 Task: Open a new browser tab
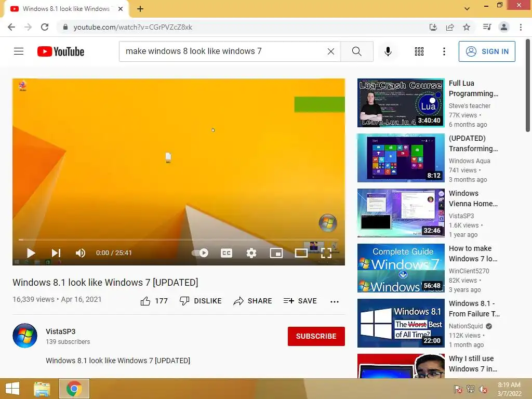[140, 9]
